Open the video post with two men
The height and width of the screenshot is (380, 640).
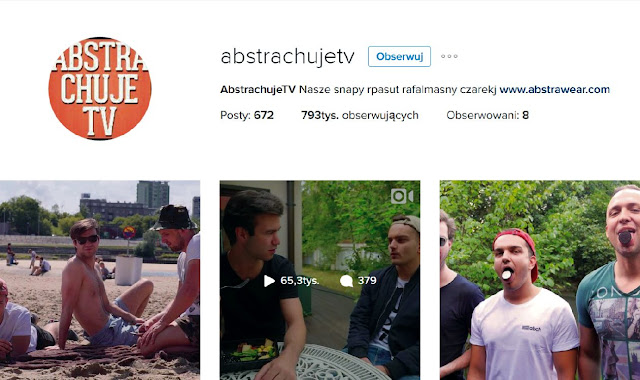point(320,280)
